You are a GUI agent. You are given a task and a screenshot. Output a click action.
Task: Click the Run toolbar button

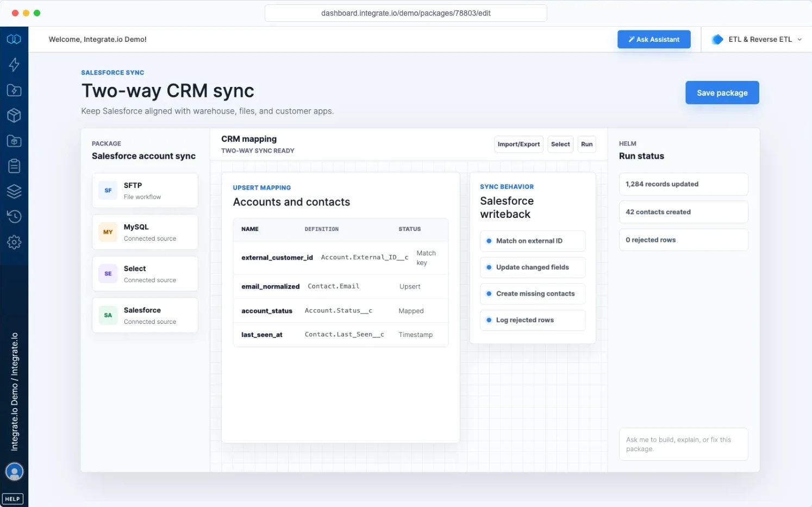click(586, 144)
